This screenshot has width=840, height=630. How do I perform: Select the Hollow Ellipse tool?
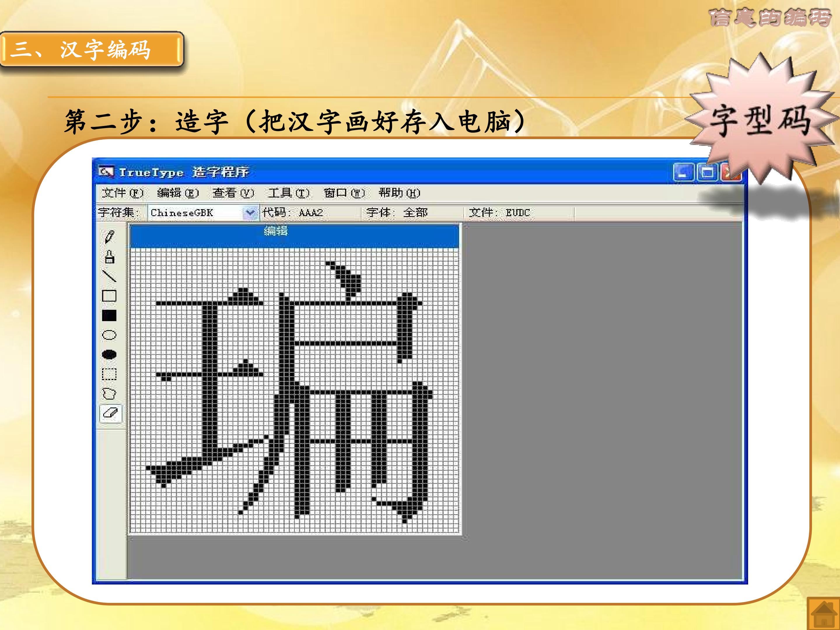[109, 335]
